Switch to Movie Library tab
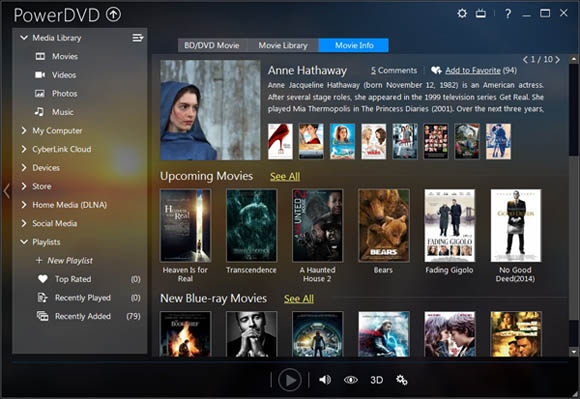The height and width of the screenshot is (399, 580). coord(283,45)
